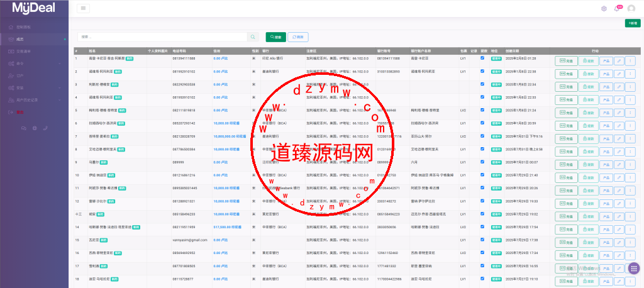The height and width of the screenshot is (288, 644).
Task: Edit member 085207293142 with the pencil
Action: pyautogui.click(x=619, y=126)
